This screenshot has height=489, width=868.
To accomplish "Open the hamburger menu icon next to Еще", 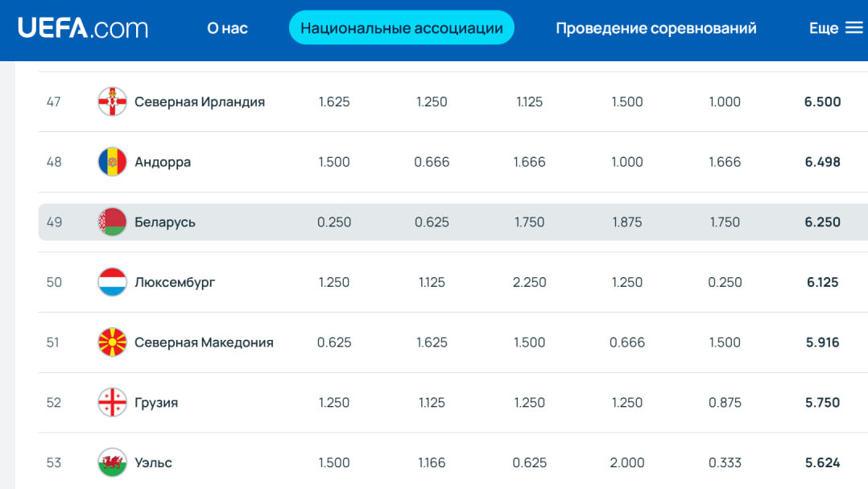I will tap(854, 27).
